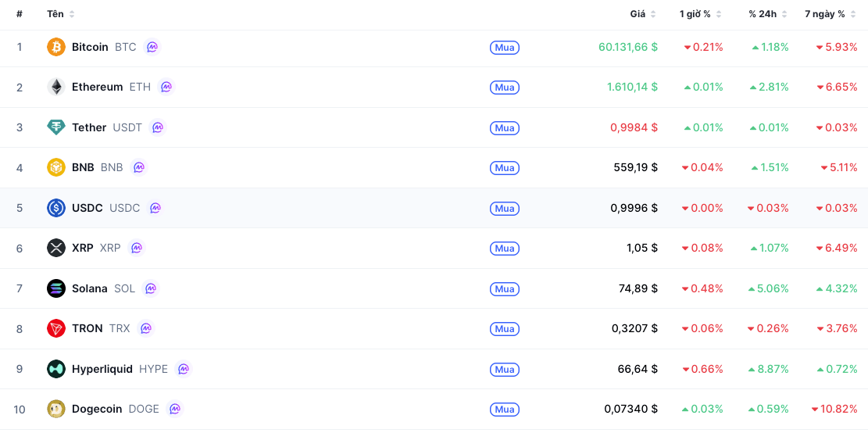The height and width of the screenshot is (433, 868).
Task: Click the Bitcoin orange logo icon
Action: 56,47
